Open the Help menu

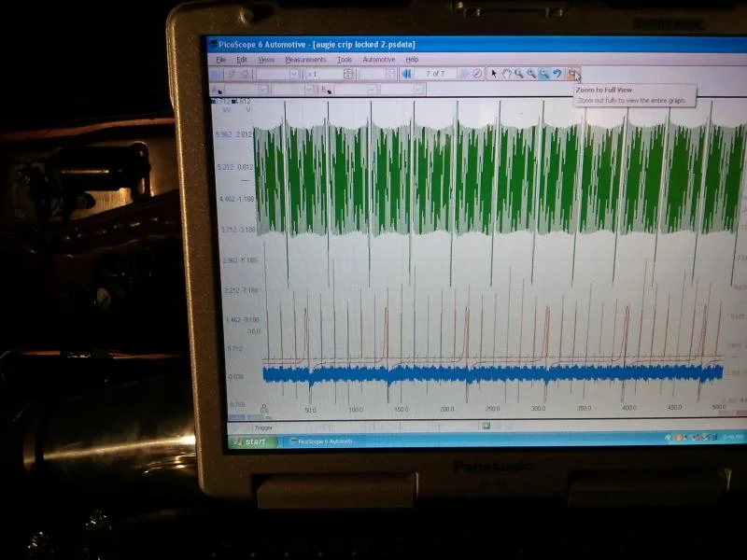[x=412, y=59]
